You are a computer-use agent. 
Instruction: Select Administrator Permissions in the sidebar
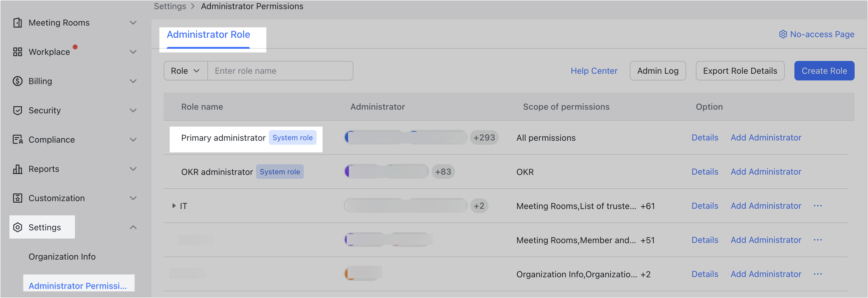[78, 286]
